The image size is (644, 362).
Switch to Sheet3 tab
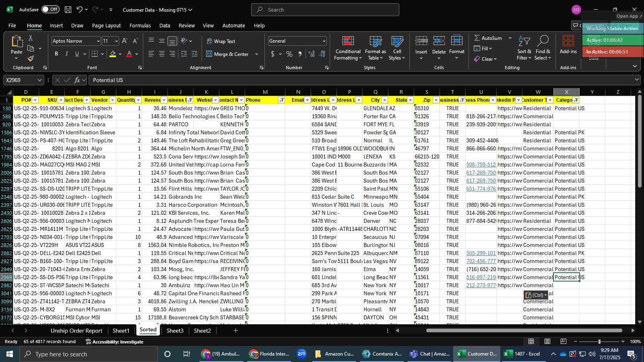point(175,331)
